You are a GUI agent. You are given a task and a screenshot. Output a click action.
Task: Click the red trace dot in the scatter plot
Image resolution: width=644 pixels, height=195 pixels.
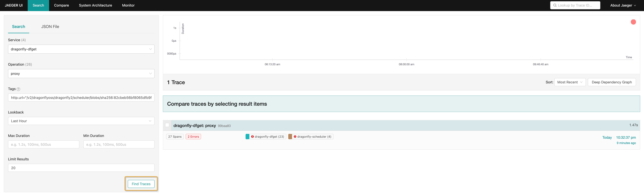[633, 22]
